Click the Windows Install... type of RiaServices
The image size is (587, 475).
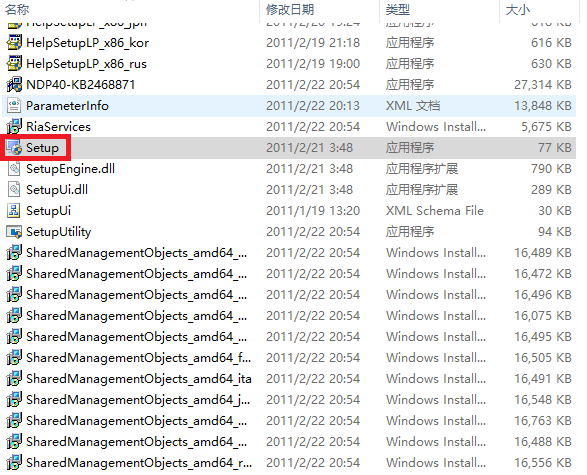436,127
